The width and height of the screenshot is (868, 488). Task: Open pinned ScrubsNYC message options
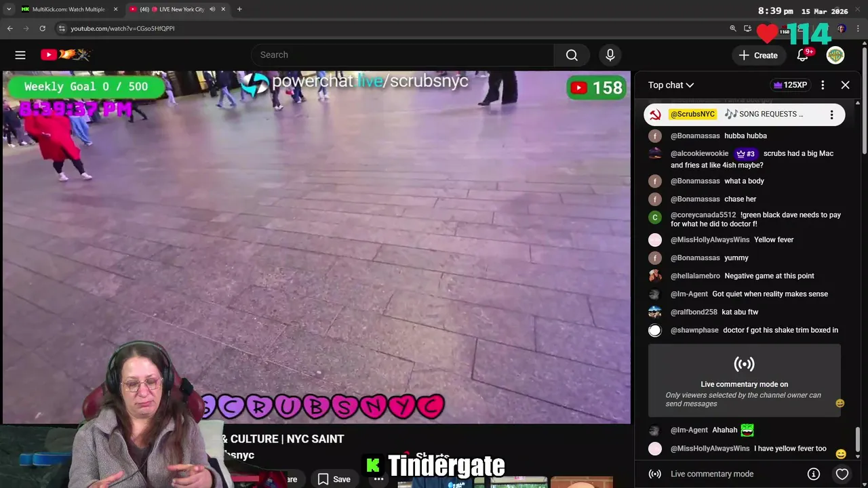831,115
